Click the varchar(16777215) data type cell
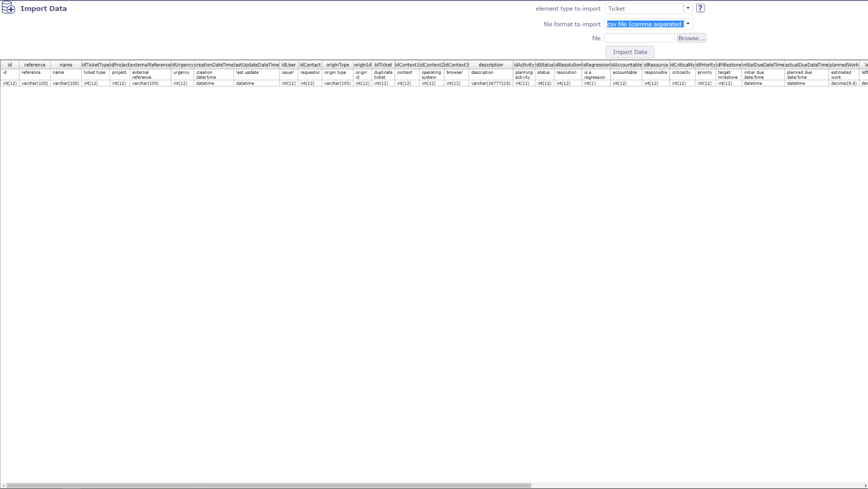Viewport: 868px width, 489px height. pos(491,83)
